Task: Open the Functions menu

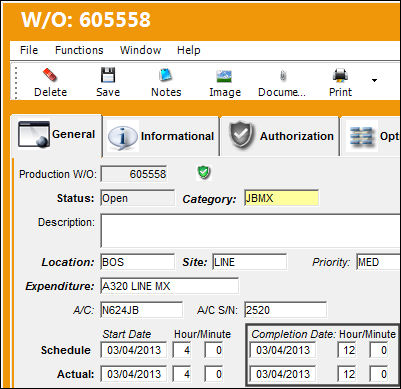Action: pyautogui.click(x=79, y=50)
